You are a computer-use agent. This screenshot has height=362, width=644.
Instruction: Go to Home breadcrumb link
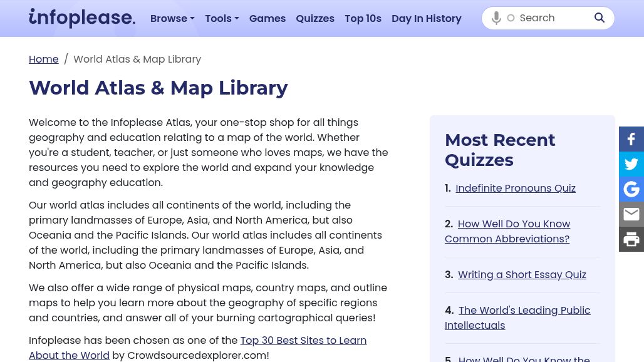pos(43,59)
